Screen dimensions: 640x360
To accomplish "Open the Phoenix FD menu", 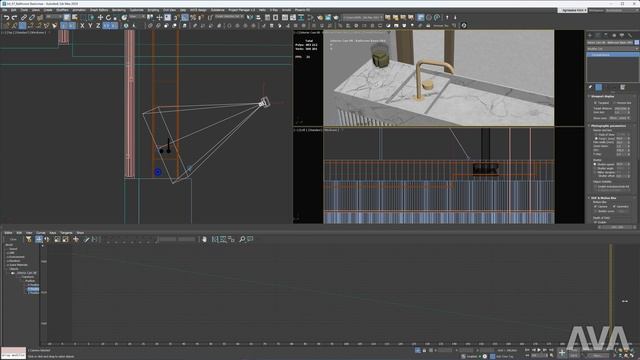I will (x=302, y=10).
